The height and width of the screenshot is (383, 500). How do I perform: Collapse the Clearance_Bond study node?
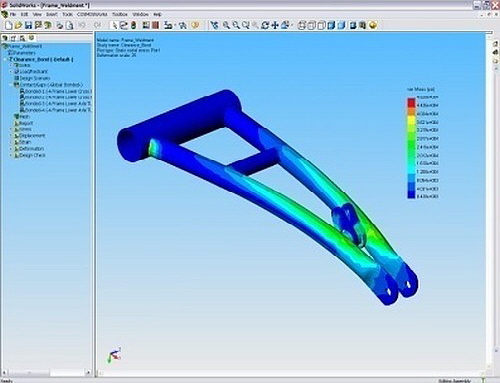5,59
